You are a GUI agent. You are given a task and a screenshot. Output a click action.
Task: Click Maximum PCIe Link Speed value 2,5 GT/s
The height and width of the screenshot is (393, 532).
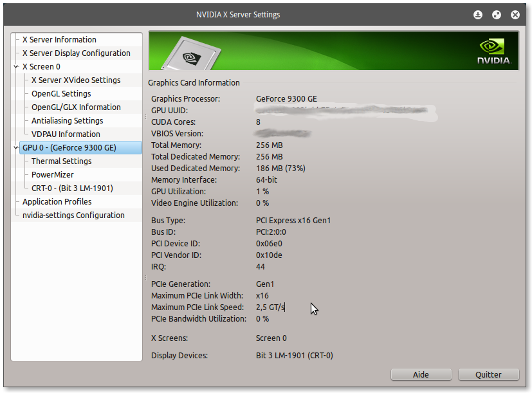point(270,307)
